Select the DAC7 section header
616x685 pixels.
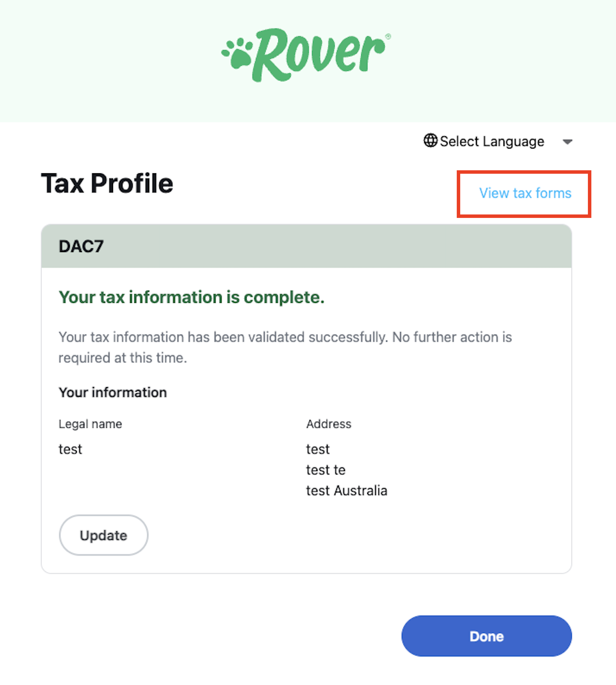81,246
